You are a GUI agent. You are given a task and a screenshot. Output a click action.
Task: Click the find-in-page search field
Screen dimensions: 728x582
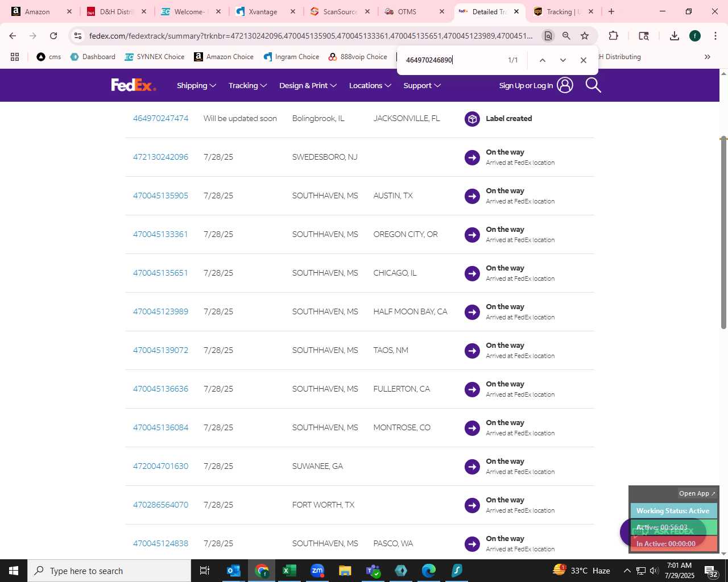pyautogui.click(x=452, y=60)
